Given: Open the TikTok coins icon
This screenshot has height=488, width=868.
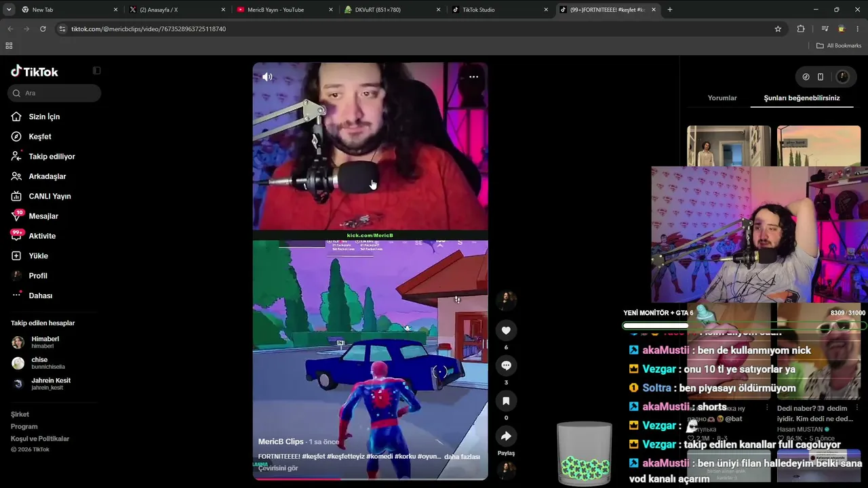Looking at the screenshot, I should tap(806, 77).
